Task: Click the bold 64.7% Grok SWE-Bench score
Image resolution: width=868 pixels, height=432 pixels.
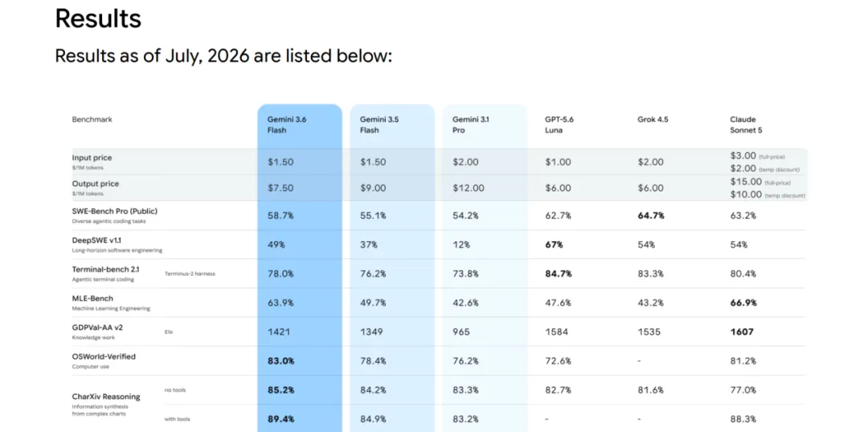Action: (x=650, y=216)
